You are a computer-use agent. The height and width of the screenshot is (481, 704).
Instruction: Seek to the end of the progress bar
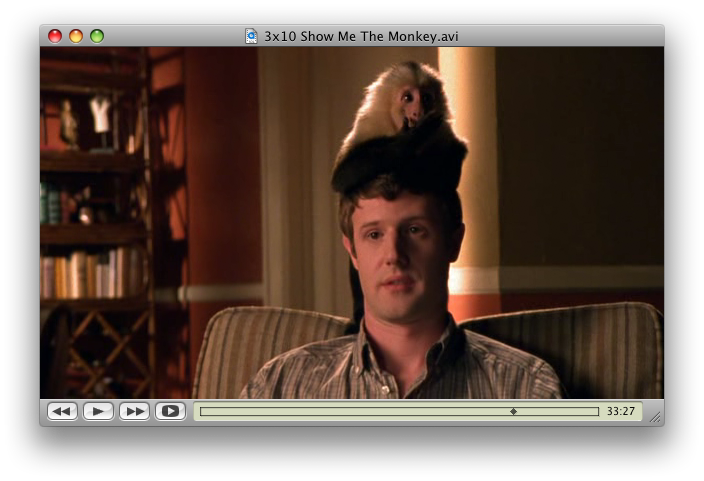coord(597,411)
